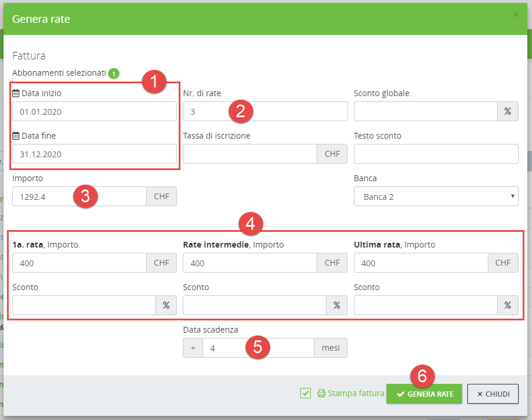Screen dimensions: 532x420
Task: Click the printer icon for Stampa fattura
Action: tap(321, 393)
